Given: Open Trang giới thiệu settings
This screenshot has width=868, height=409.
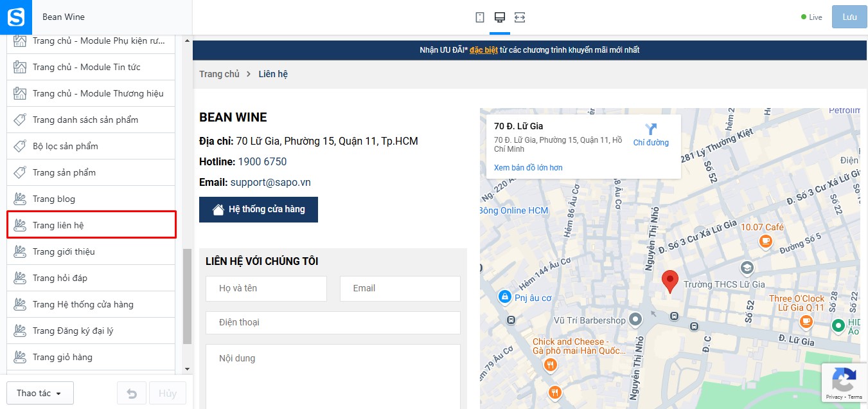Looking at the screenshot, I should (x=91, y=251).
